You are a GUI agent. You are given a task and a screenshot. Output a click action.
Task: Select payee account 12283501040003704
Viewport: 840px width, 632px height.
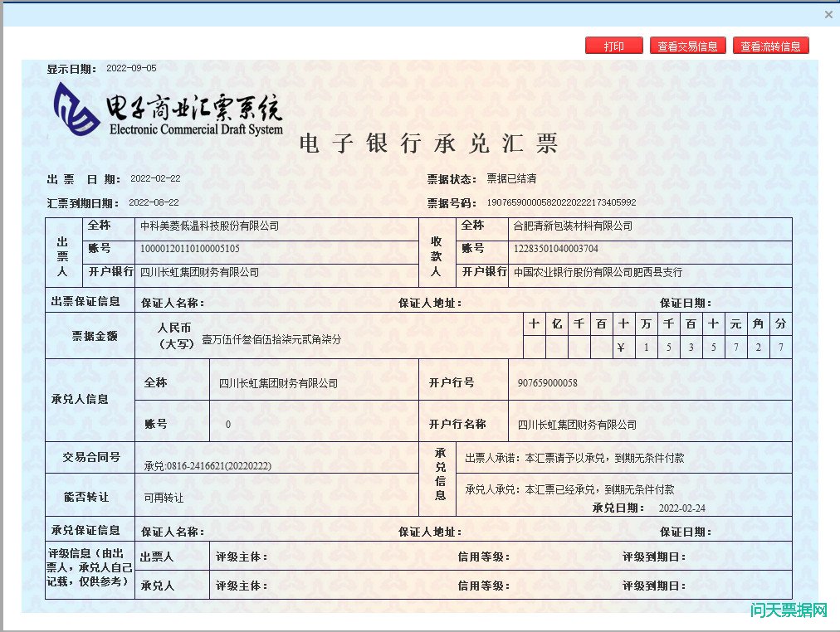pyautogui.click(x=555, y=248)
